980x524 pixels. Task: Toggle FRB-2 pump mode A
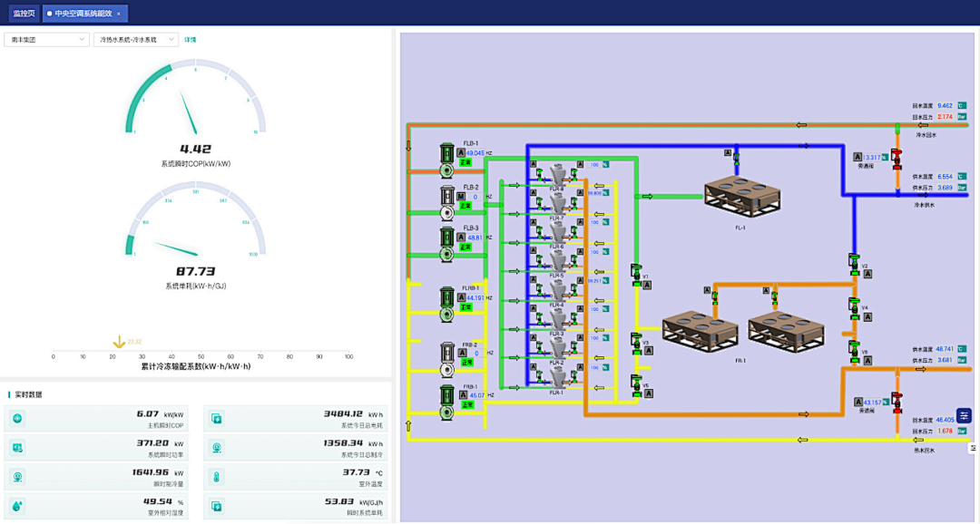coord(463,353)
